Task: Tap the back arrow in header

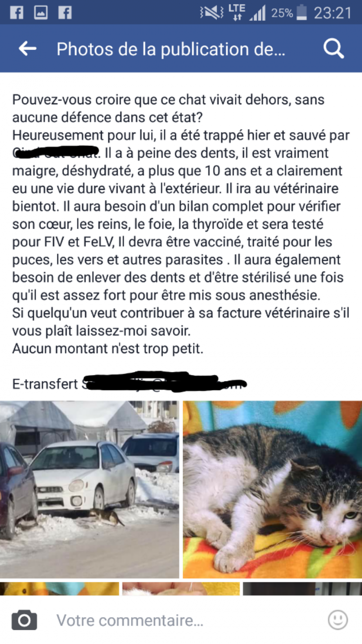Action: [x=28, y=49]
